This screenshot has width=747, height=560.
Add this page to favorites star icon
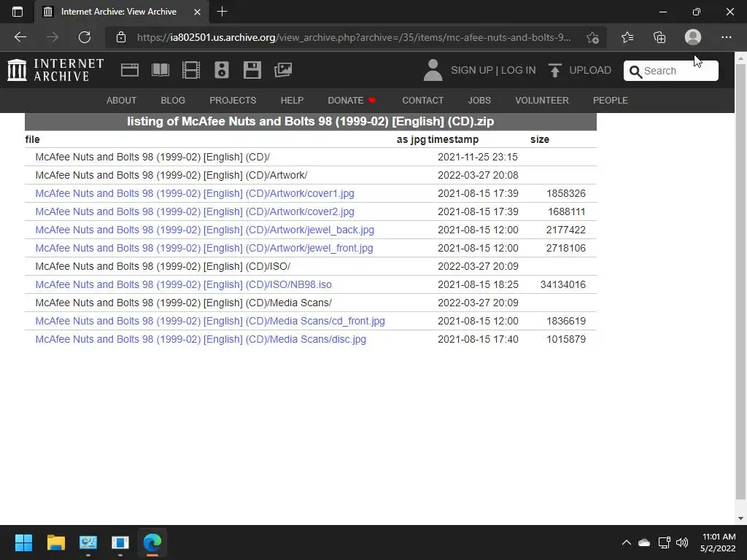tap(592, 37)
